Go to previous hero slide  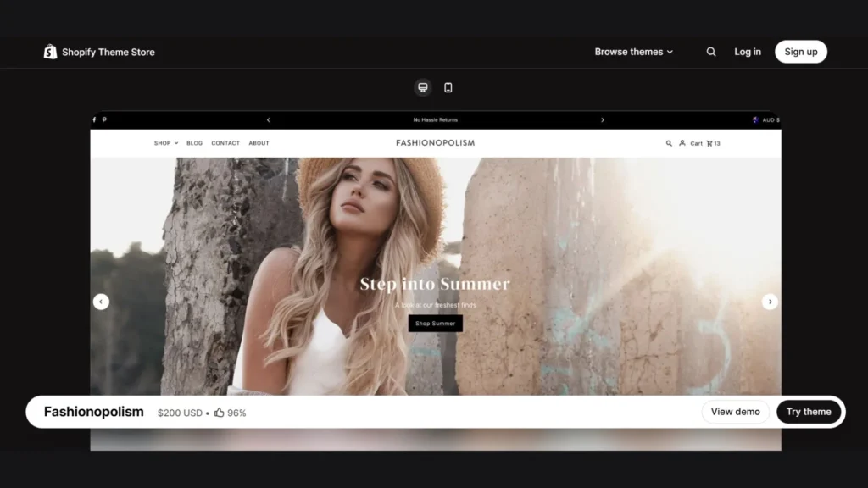[x=102, y=302]
